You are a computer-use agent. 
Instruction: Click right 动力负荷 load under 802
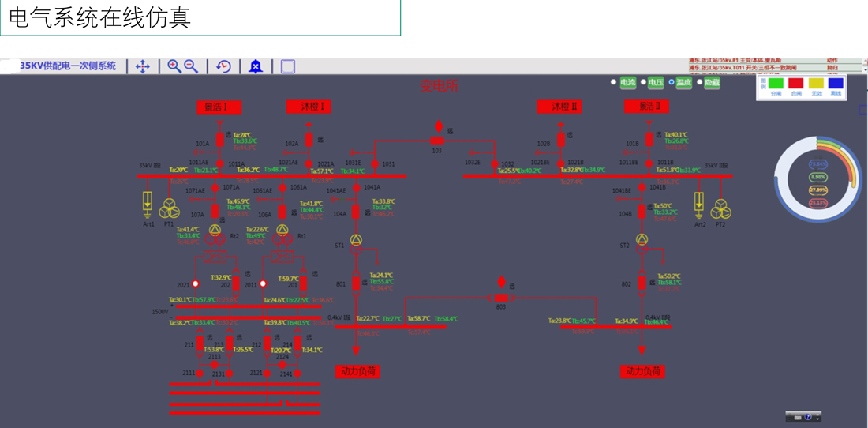click(642, 371)
